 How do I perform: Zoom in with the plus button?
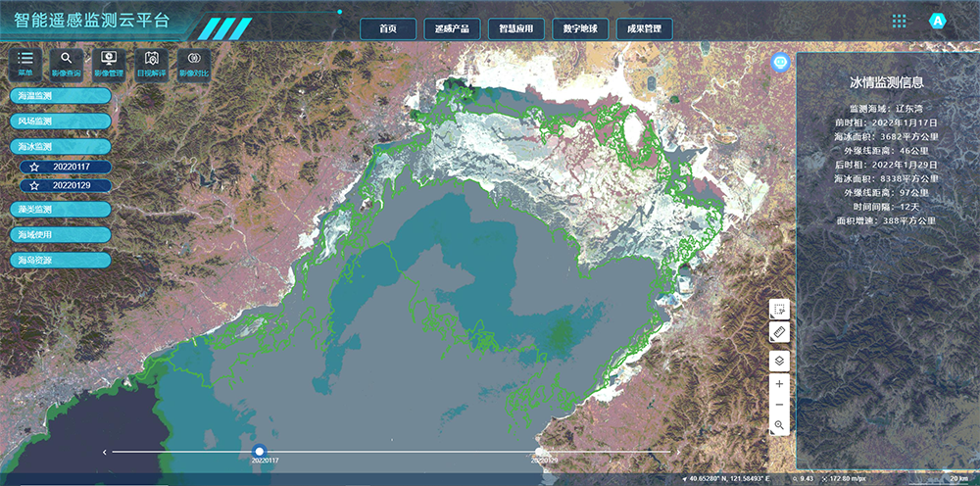click(779, 385)
